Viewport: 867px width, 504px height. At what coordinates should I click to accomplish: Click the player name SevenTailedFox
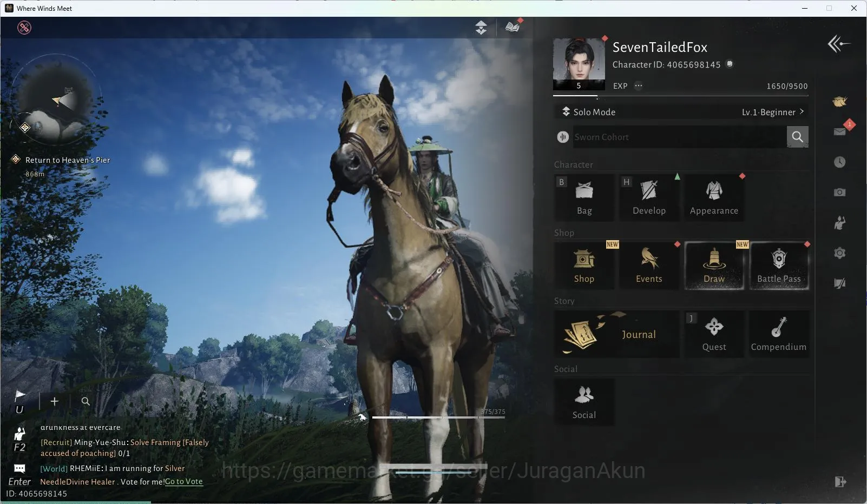point(660,47)
